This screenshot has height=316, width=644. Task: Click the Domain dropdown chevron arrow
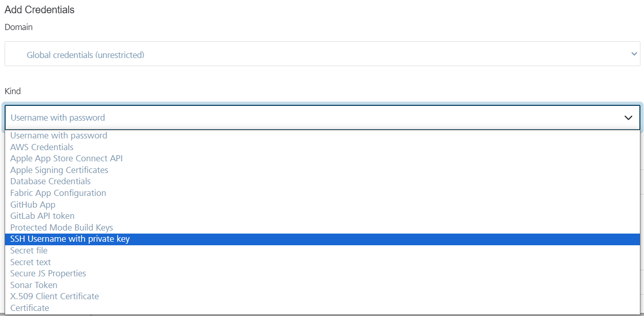(634, 54)
